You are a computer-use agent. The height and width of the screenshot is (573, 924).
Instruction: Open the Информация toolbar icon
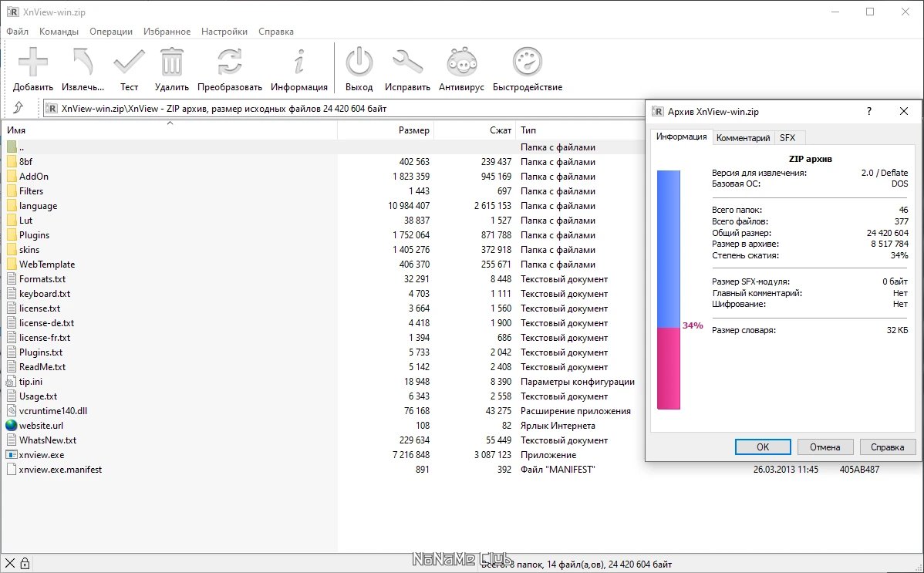[299, 62]
